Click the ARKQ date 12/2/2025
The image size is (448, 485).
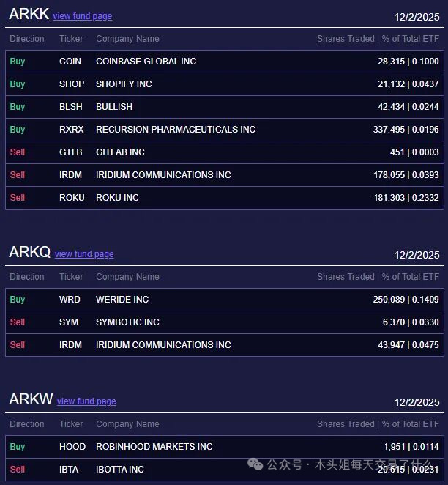tap(417, 255)
